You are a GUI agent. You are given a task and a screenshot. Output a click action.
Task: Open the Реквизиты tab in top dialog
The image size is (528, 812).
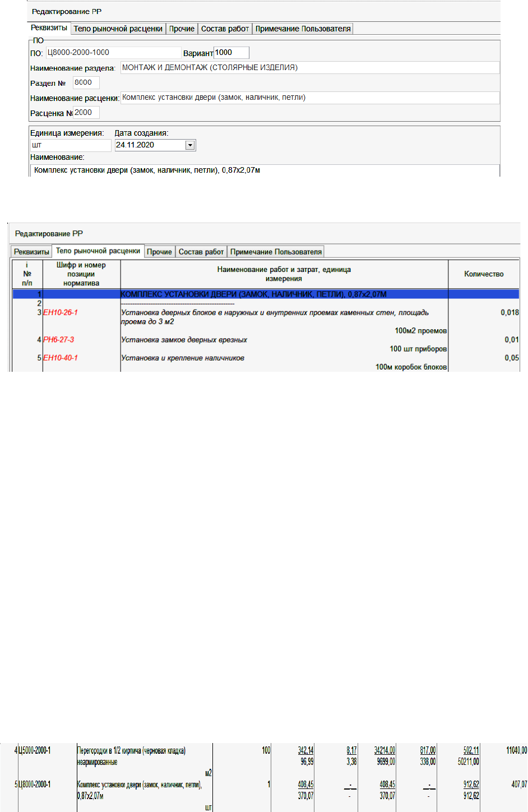click(49, 28)
